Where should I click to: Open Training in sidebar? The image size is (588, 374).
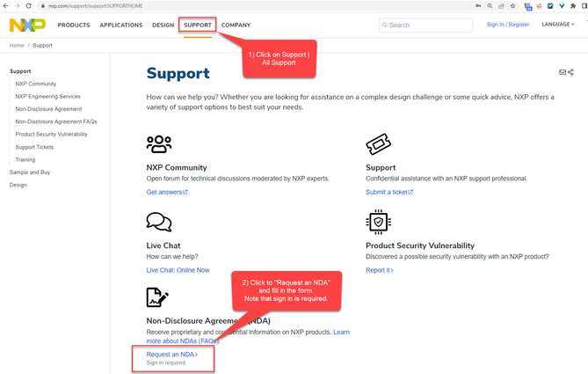[25, 159]
